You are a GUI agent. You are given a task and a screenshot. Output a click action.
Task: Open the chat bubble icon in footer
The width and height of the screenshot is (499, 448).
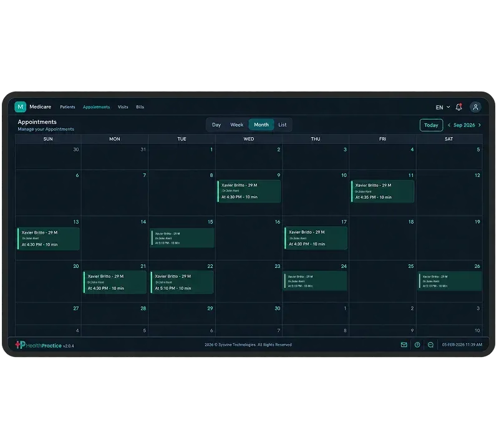point(430,345)
